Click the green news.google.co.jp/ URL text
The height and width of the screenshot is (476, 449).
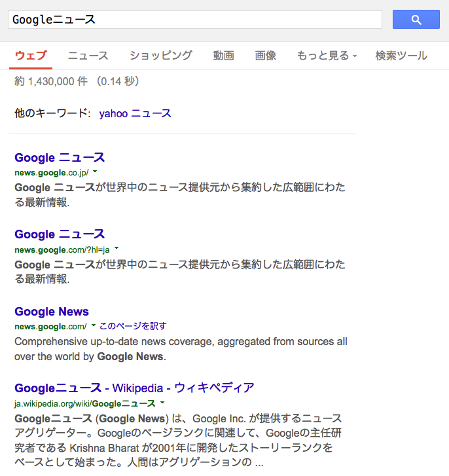pos(52,173)
